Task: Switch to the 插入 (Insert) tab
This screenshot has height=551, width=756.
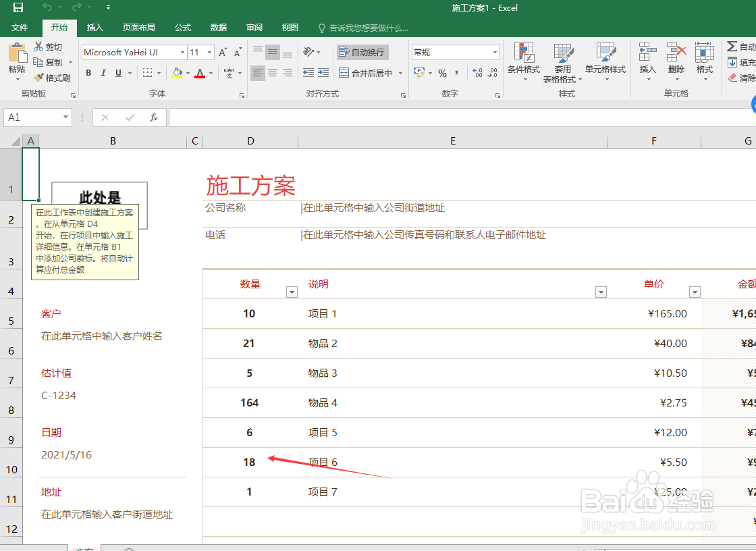Action: [95, 28]
